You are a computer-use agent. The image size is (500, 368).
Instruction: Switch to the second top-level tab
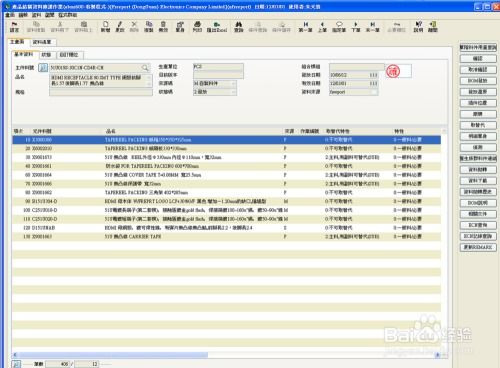click(x=42, y=42)
